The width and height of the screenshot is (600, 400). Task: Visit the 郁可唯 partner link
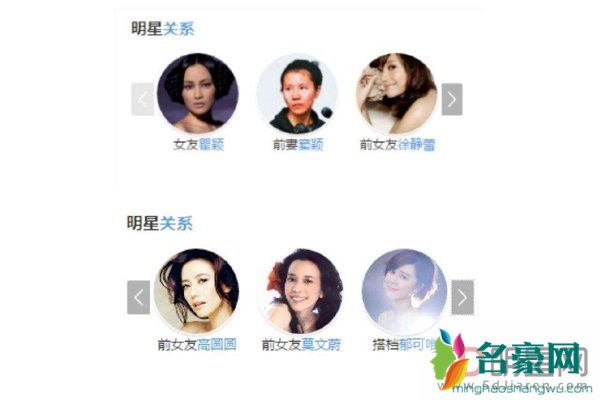[418, 344]
